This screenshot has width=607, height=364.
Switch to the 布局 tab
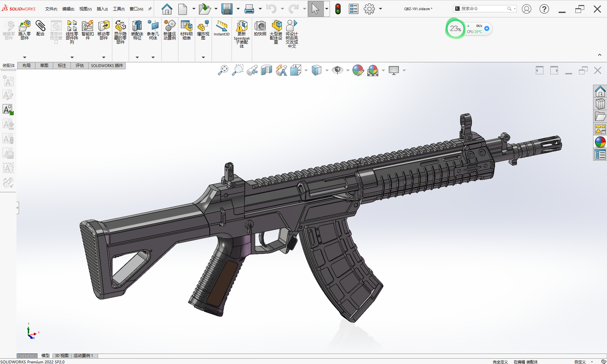point(27,65)
